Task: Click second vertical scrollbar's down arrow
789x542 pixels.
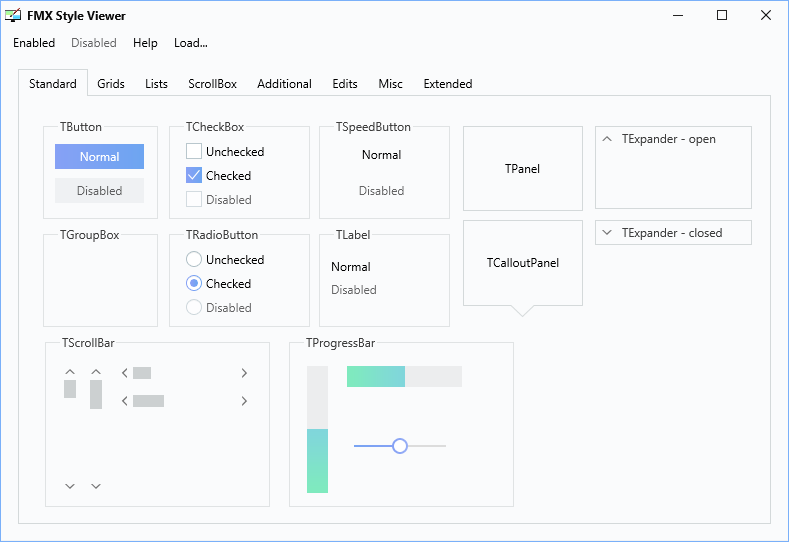Action: [96, 486]
